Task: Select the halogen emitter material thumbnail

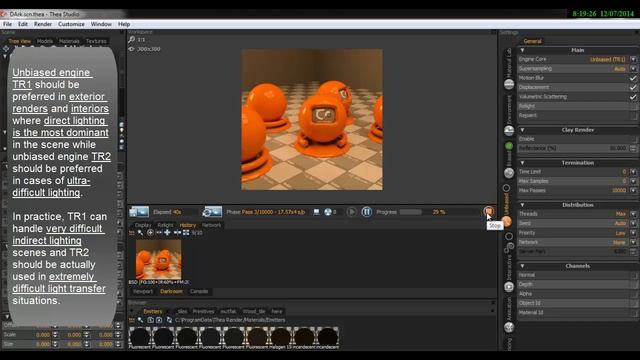Action: click(280, 337)
